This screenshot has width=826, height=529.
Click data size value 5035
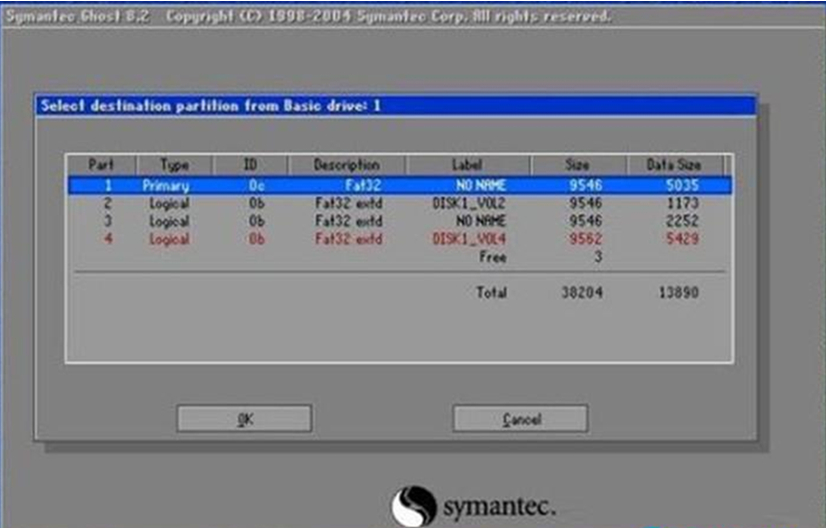682,185
